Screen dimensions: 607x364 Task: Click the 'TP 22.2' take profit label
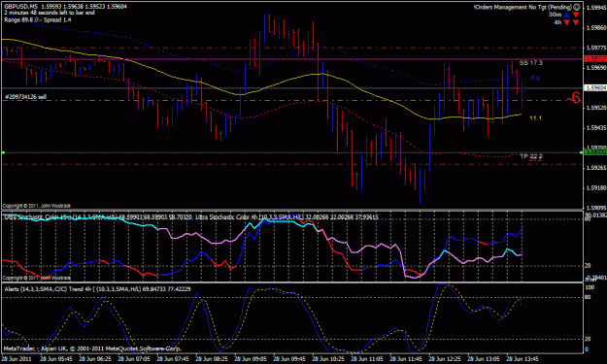531,156
